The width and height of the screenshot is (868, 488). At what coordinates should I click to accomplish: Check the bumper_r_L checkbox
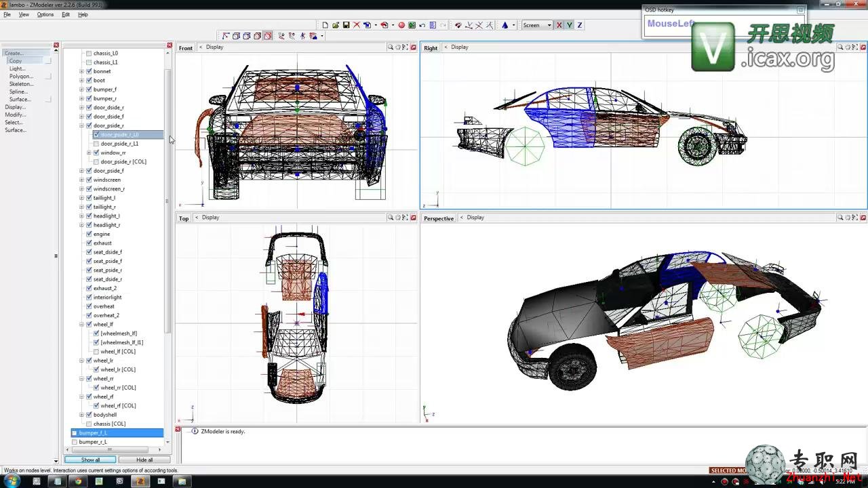(75, 442)
